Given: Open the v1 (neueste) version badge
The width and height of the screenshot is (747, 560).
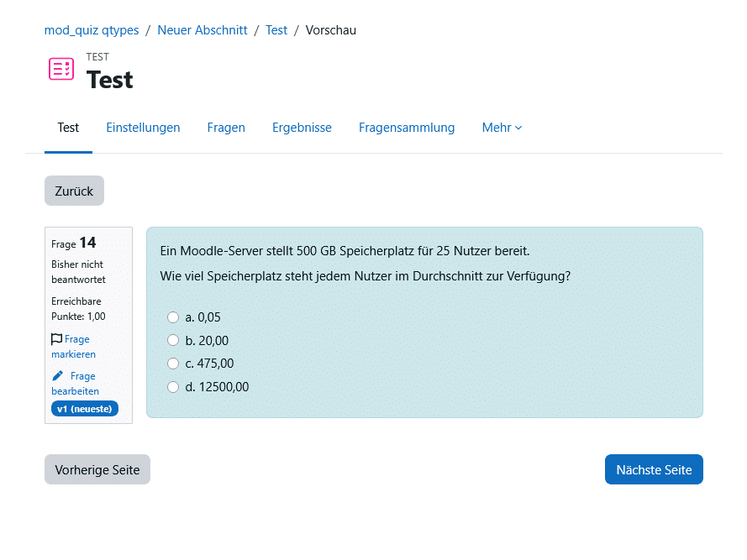Looking at the screenshot, I should [x=85, y=409].
